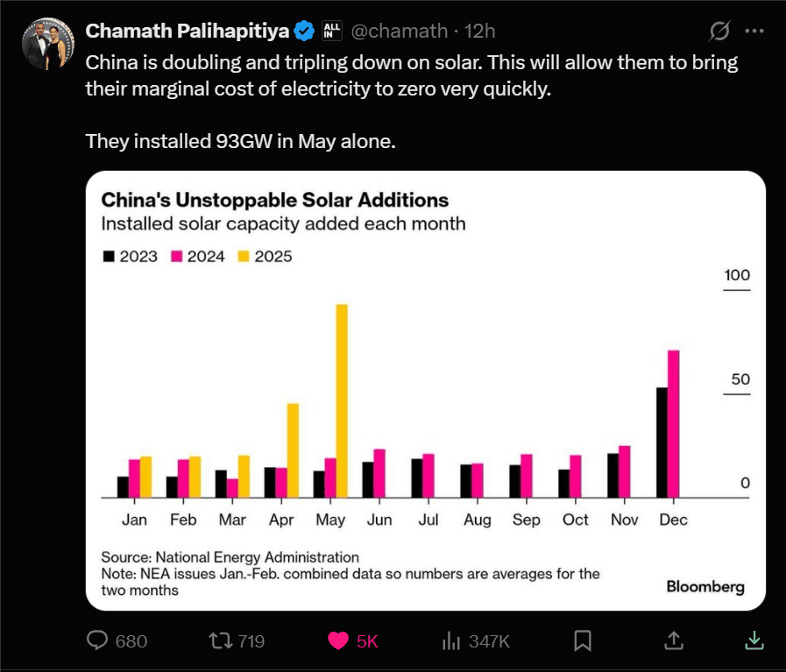Image resolution: width=786 pixels, height=672 pixels.
Task: Share the post using the upload arrow icon
Action: click(673, 640)
